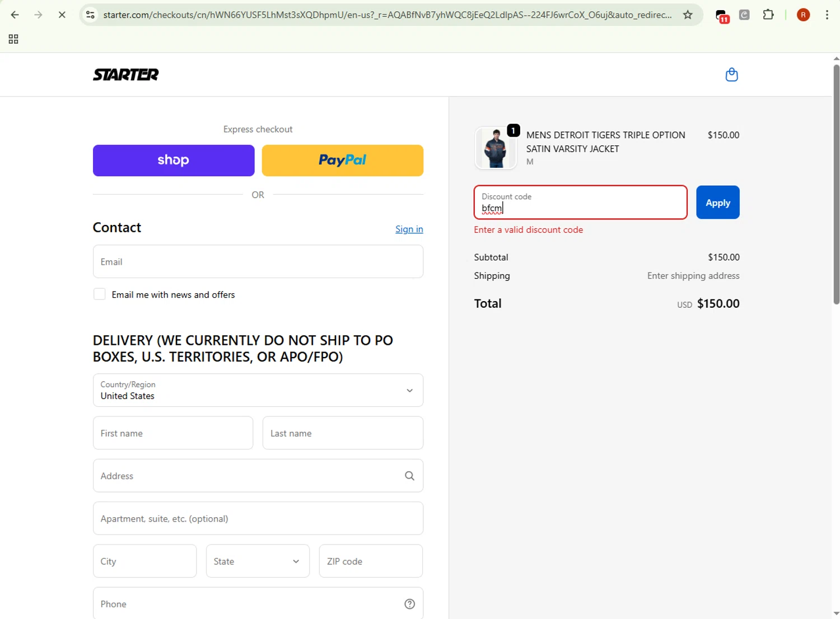Screen dimensions: 840x619
Task: Open the Chrome three-dot menu
Action: [x=827, y=15]
